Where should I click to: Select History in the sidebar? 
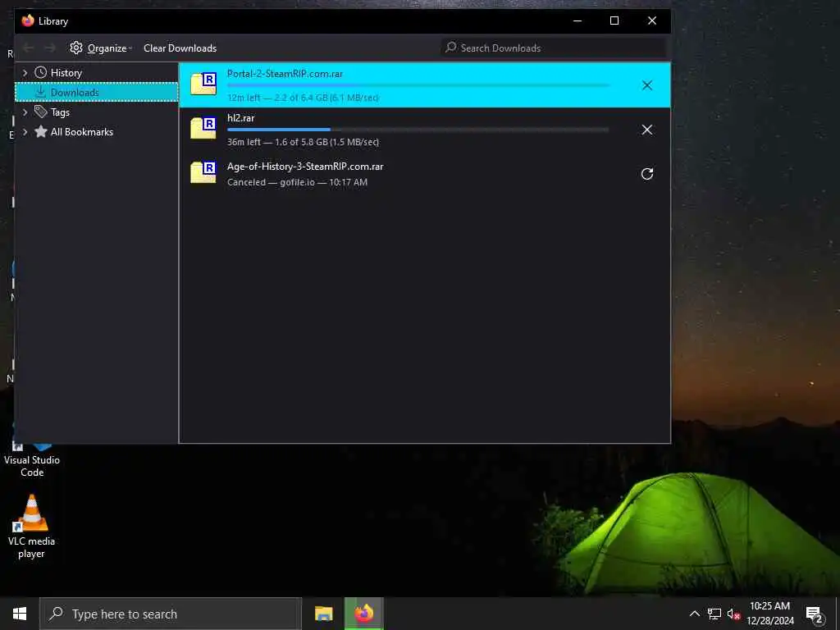pos(66,72)
